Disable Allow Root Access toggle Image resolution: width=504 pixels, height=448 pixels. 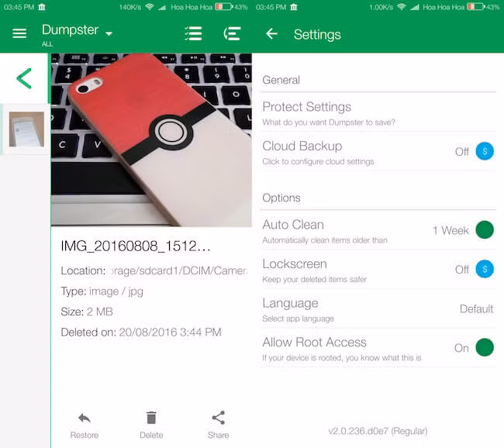[484, 347]
